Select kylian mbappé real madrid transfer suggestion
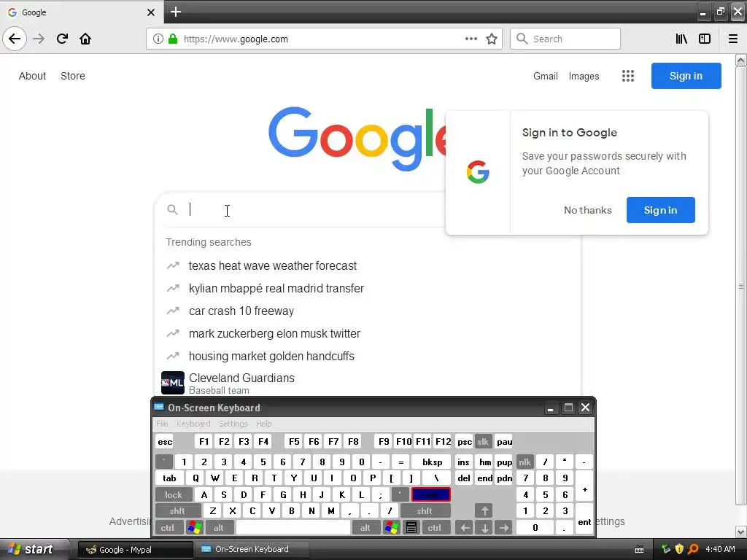This screenshot has width=747, height=560. [276, 288]
